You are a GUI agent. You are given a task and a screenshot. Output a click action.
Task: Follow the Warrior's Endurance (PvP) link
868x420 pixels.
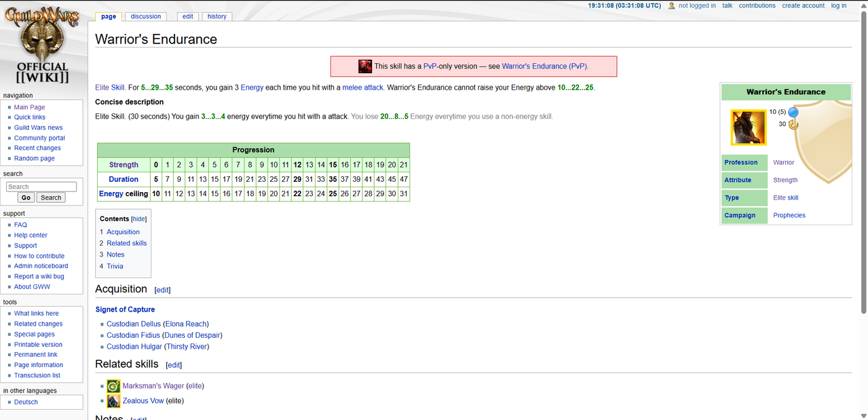coord(545,66)
